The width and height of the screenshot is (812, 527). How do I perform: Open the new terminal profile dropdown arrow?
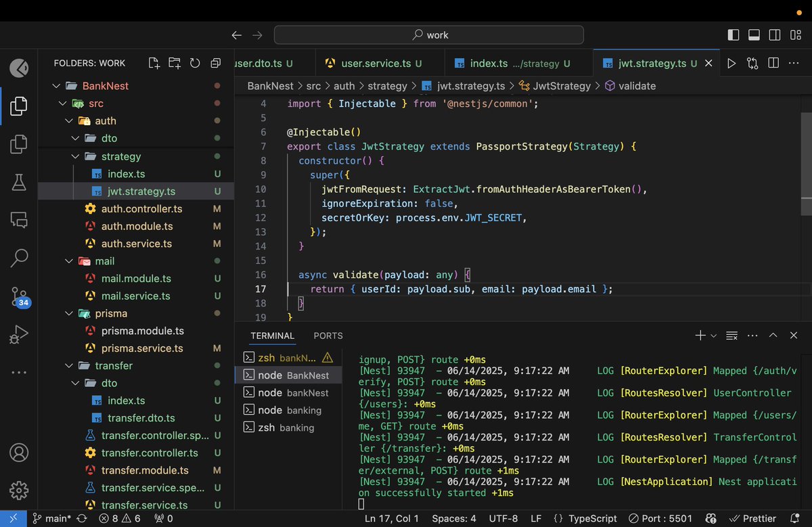[x=714, y=336]
